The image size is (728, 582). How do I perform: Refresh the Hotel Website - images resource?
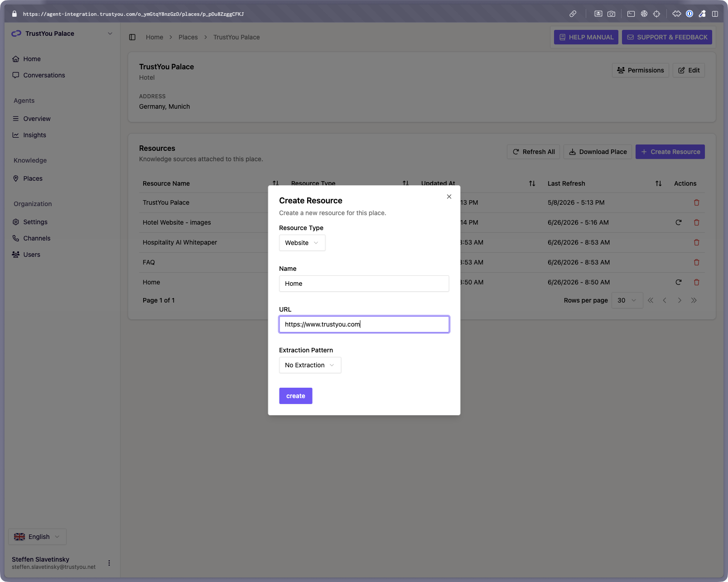tap(679, 222)
